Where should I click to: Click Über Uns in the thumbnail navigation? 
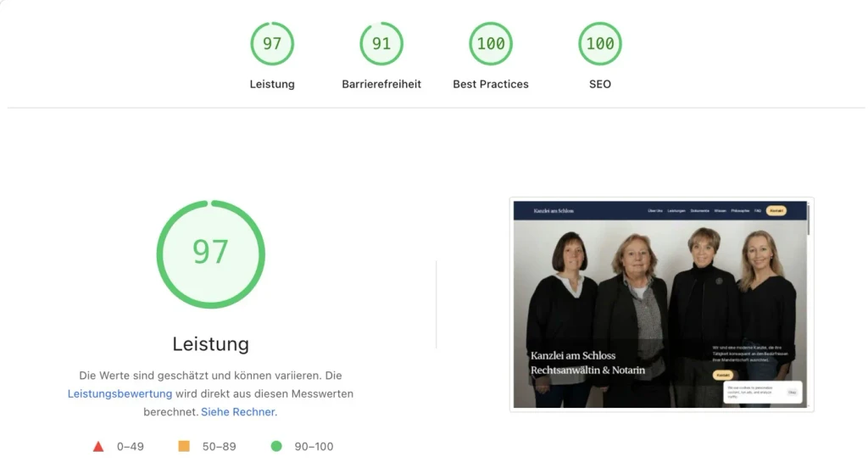click(x=655, y=211)
